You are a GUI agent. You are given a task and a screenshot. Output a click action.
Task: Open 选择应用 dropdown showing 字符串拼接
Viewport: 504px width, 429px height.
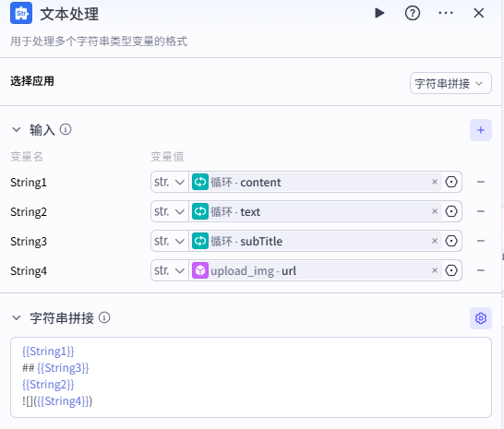(450, 84)
